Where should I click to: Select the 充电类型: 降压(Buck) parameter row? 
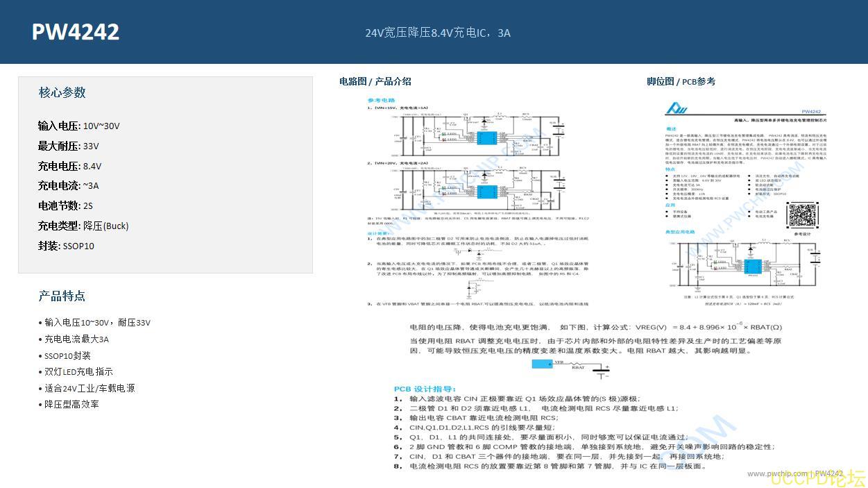pos(83,226)
